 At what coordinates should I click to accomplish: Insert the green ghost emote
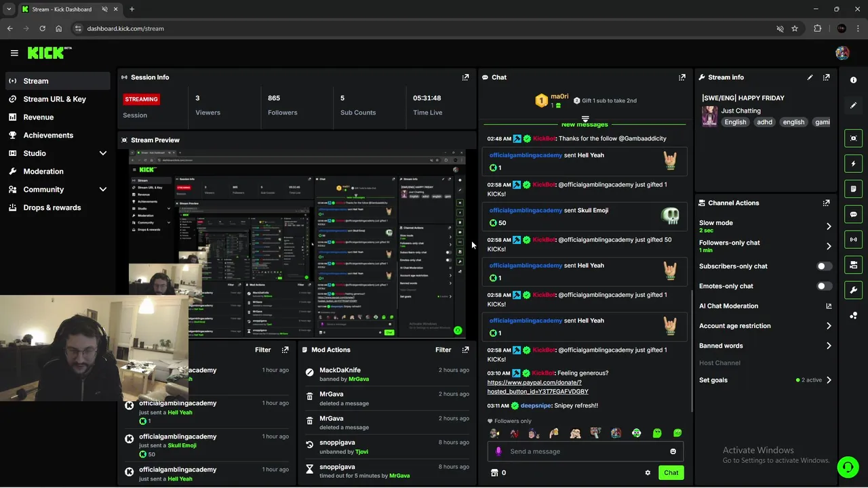pos(657,433)
